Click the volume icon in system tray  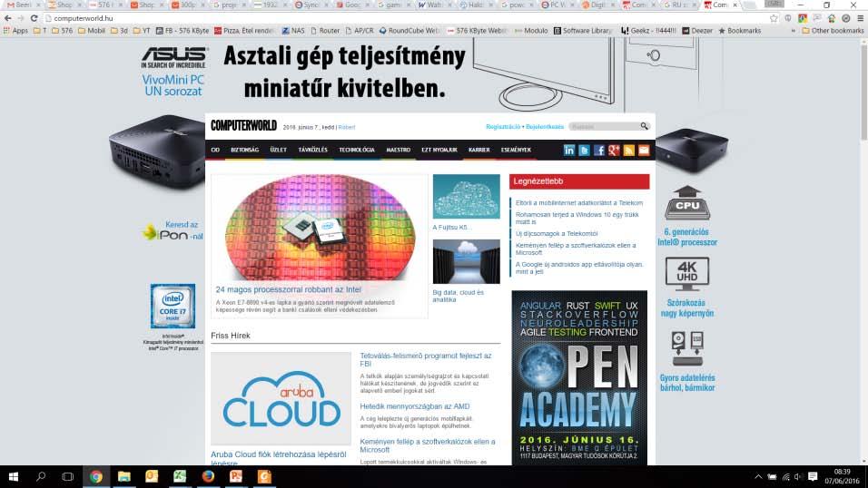click(x=798, y=476)
